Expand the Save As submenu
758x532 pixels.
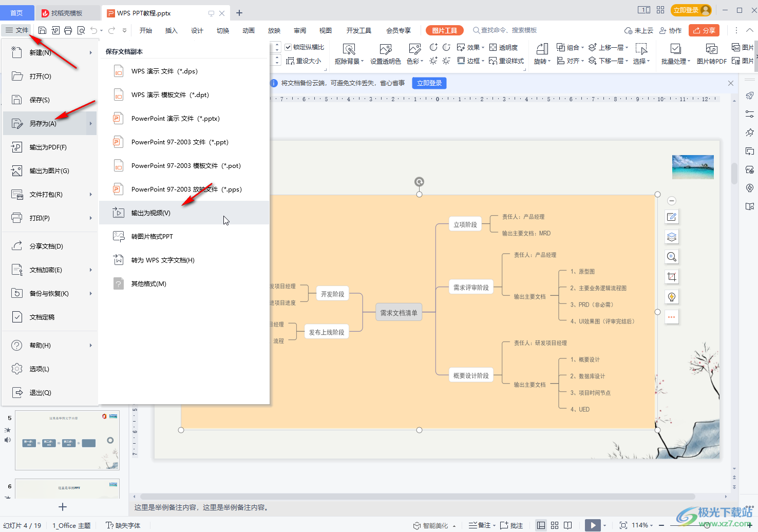click(90, 124)
